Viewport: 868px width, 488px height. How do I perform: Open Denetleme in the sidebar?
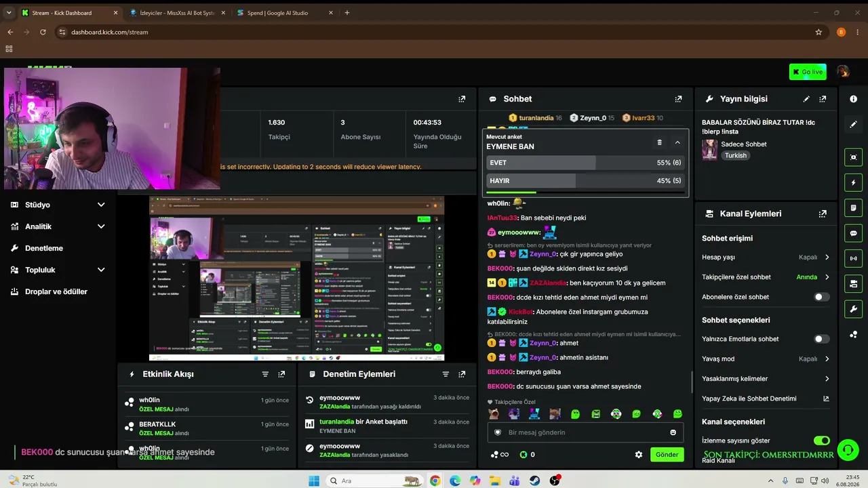[44, 248]
